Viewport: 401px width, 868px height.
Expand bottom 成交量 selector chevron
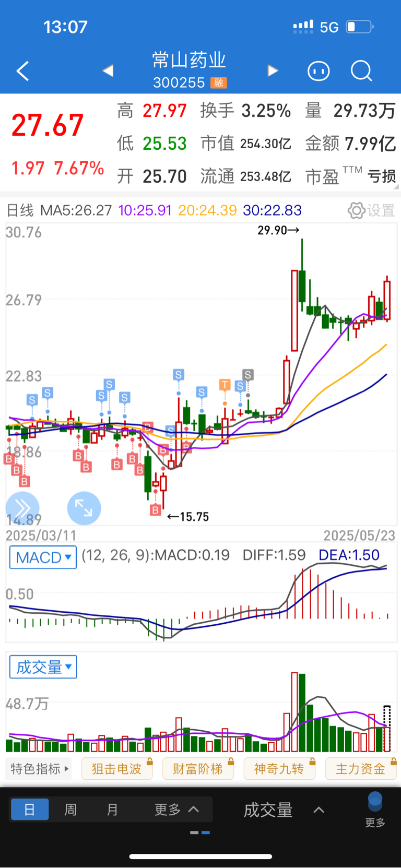(319, 810)
